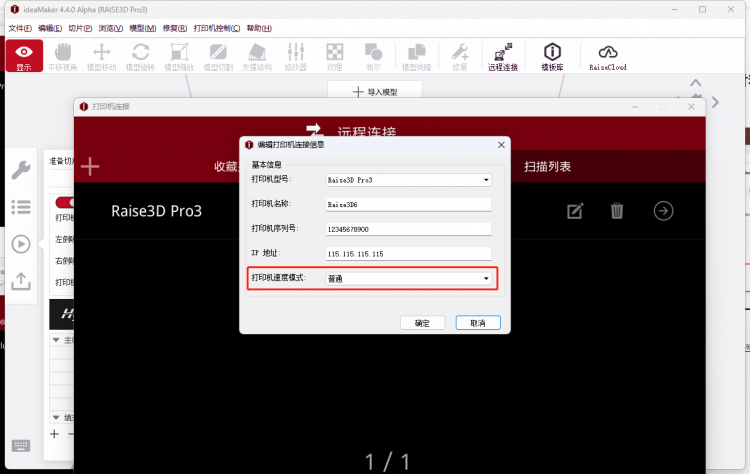
Task: Toggle the red switch in the left panel
Action: (x=65, y=202)
